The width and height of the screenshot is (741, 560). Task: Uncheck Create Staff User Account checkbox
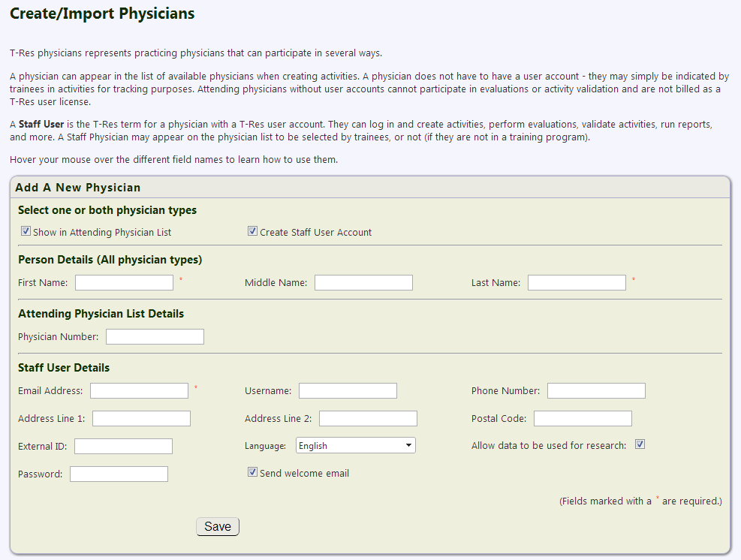coord(253,231)
